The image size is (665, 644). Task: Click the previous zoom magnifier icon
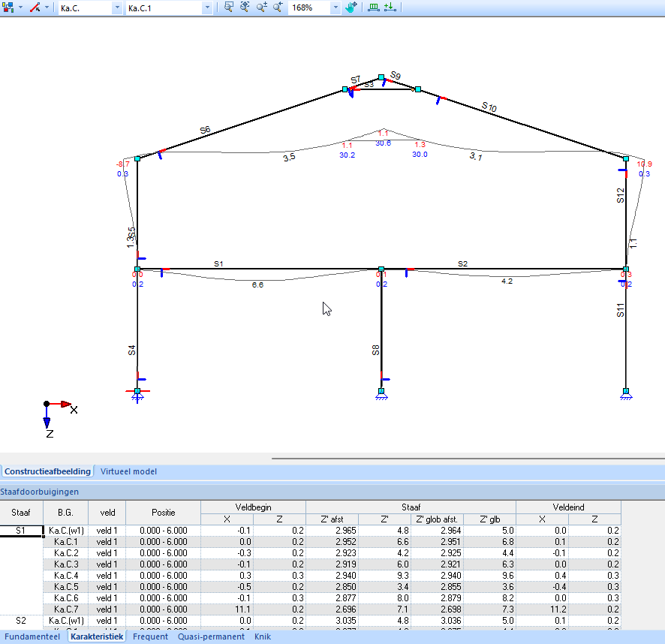(x=278, y=8)
